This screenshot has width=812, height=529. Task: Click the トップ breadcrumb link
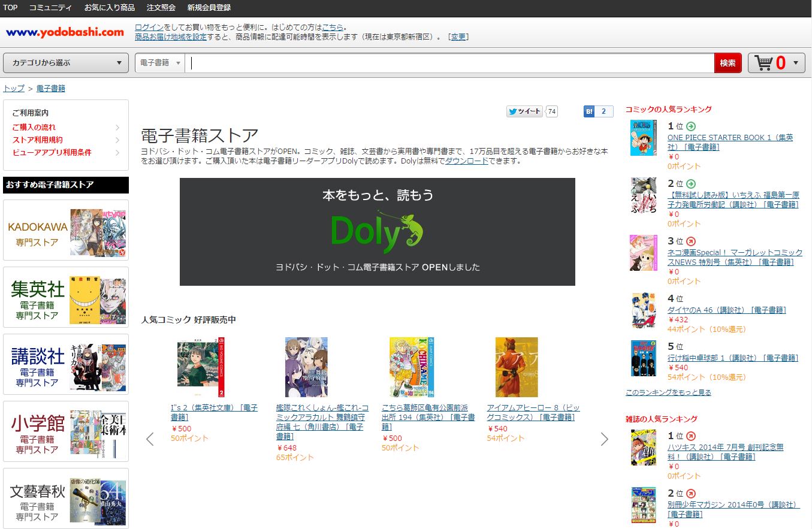click(x=14, y=89)
